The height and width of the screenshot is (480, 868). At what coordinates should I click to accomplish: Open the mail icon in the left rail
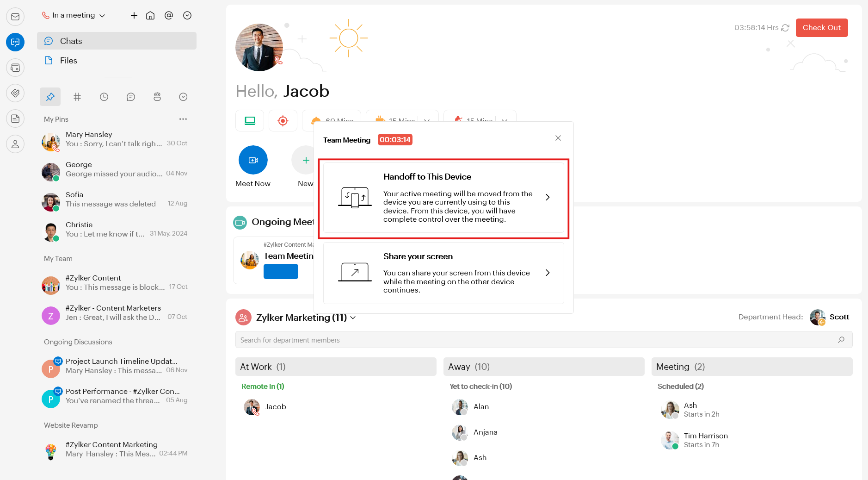click(15, 17)
